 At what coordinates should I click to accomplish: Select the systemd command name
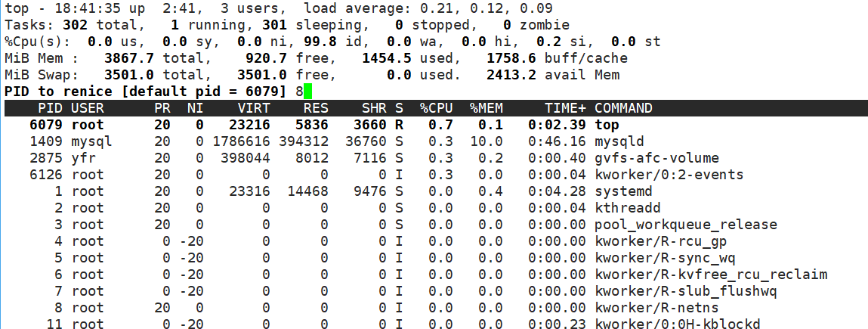623,191
